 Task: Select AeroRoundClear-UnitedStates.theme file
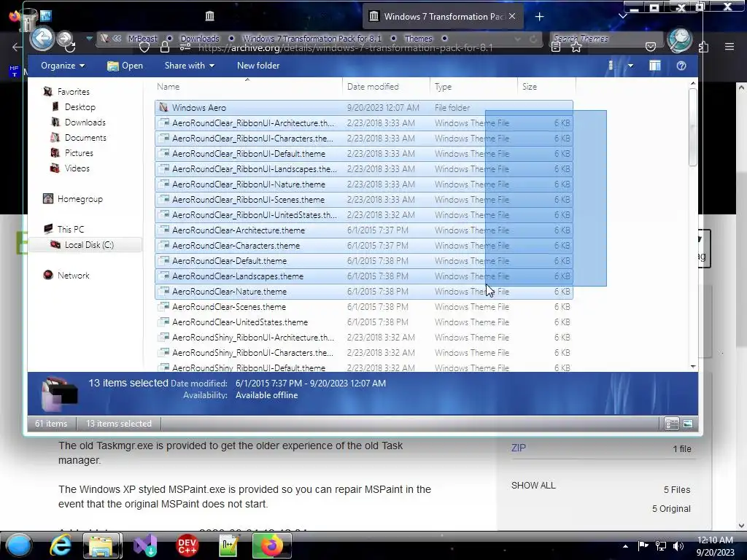coord(363,322)
